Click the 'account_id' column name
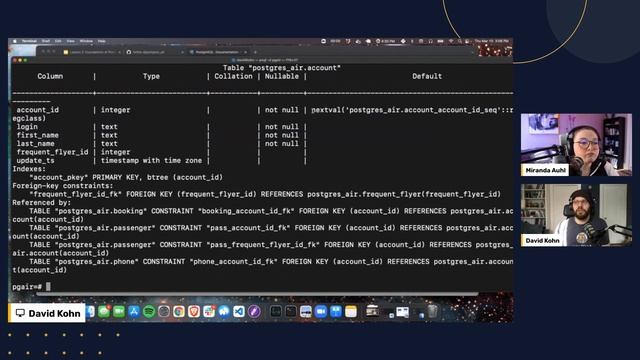640x360 pixels. point(38,110)
